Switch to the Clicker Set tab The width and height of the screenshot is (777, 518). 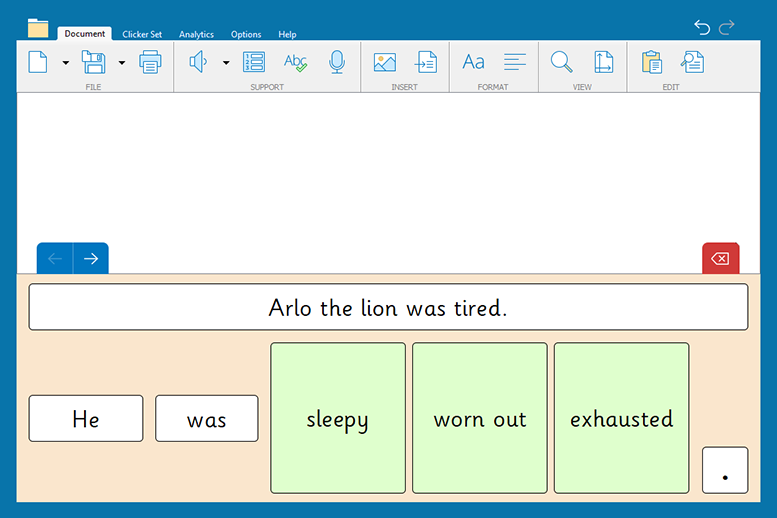point(142,34)
